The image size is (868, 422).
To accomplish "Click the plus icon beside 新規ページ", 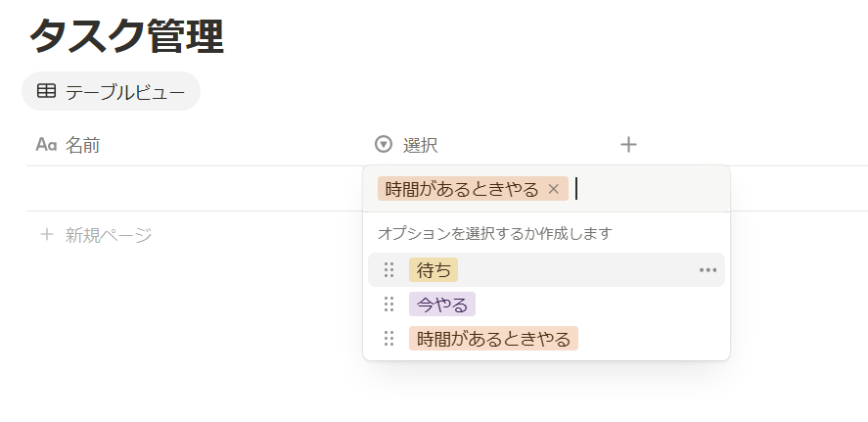I will point(47,235).
